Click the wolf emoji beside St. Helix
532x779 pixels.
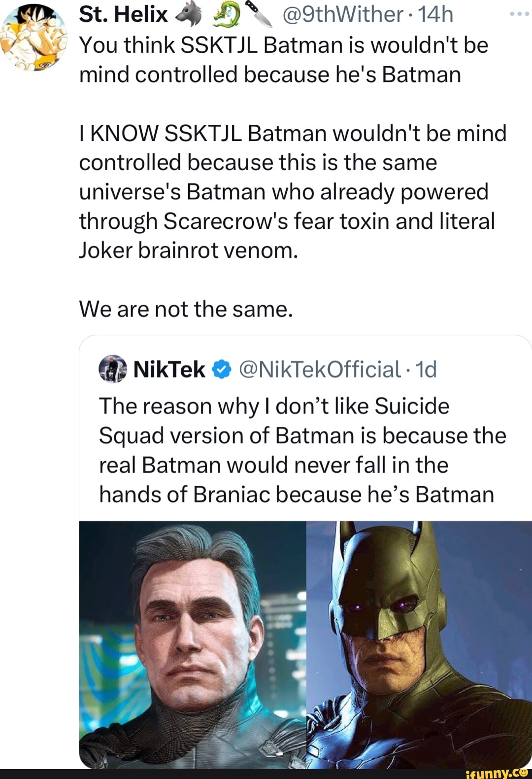pos(189,14)
